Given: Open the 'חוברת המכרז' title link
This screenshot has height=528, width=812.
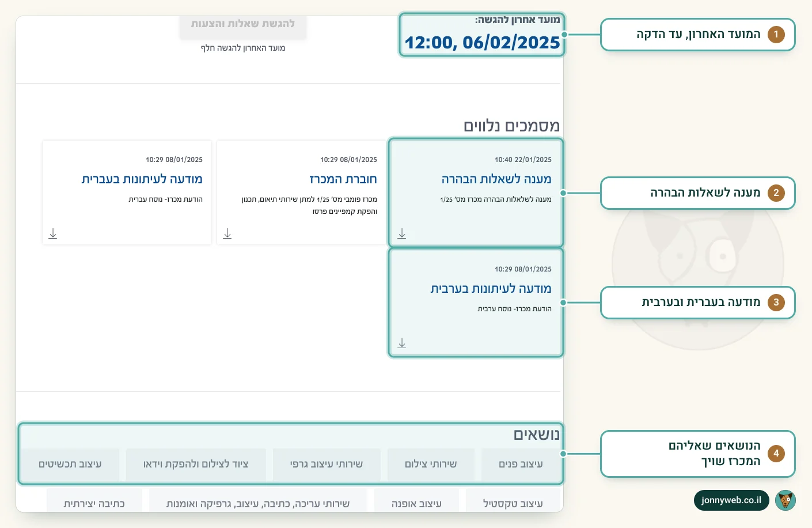Looking at the screenshot, I should [343, 179].
